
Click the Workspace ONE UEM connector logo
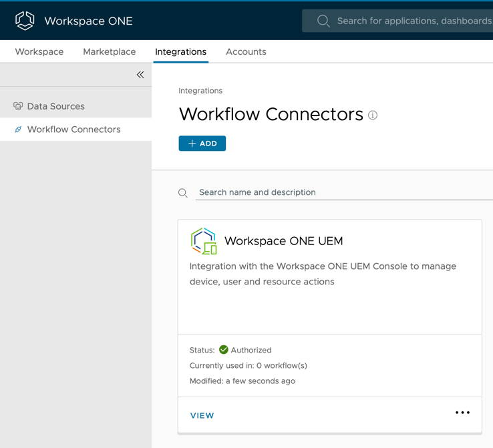(x=204, y=241)
